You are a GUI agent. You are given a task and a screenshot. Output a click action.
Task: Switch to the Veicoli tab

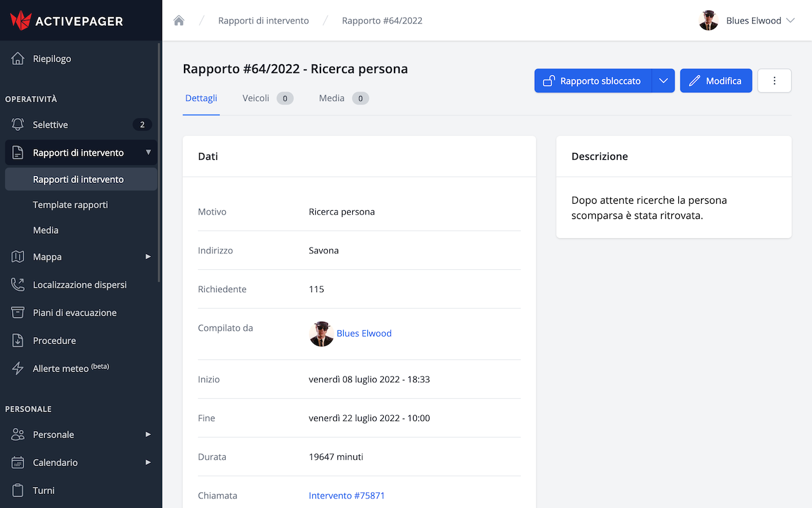[263, 98]
